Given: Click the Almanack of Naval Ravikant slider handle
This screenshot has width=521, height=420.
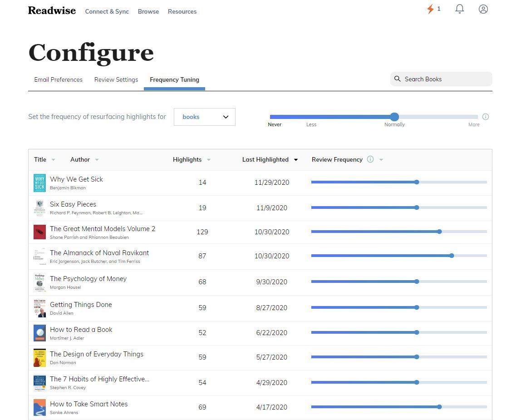Looking at the screenshot, I should (452, 256).
